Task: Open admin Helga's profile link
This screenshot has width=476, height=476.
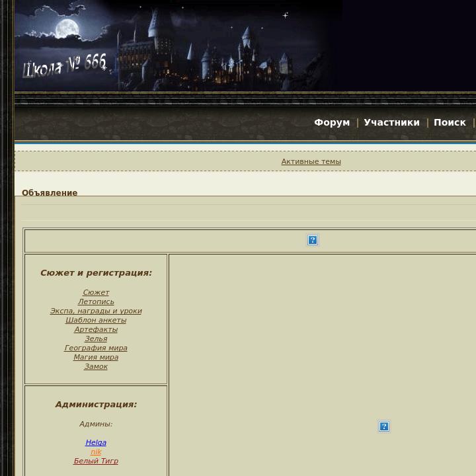Action: point(96,442)
